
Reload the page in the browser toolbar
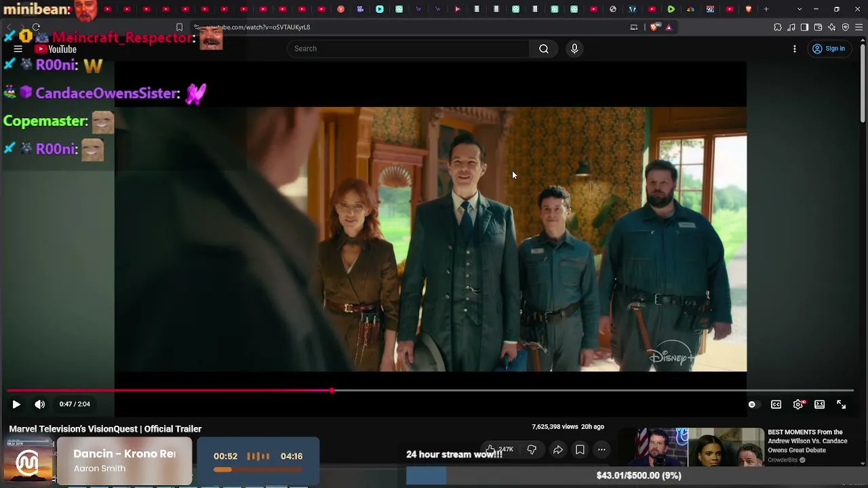coord(36,27)
